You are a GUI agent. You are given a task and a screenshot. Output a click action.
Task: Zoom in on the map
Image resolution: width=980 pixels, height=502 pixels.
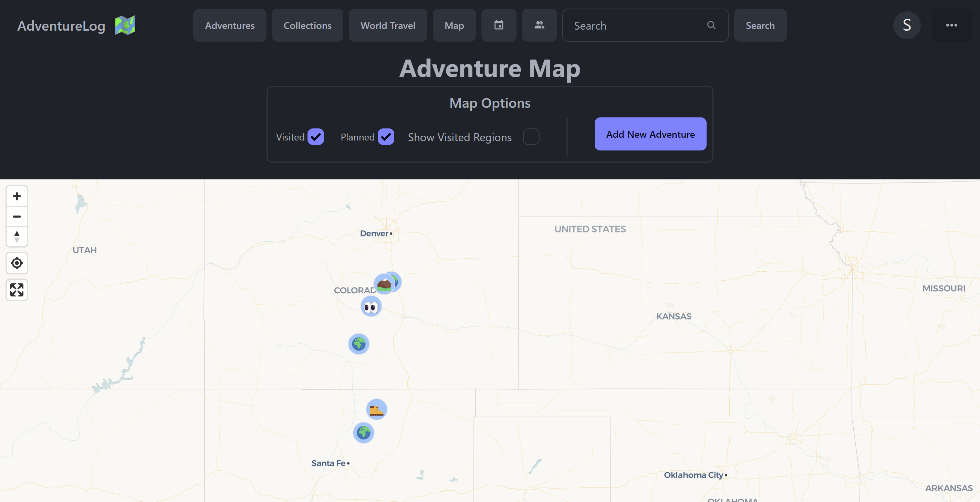17,196
